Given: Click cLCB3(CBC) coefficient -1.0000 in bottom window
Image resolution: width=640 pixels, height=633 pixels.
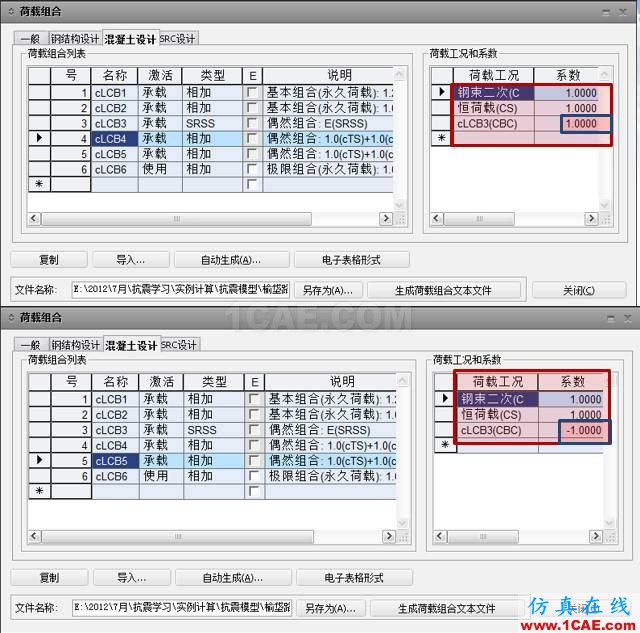Looking at the screenshot, I should 584,431.
